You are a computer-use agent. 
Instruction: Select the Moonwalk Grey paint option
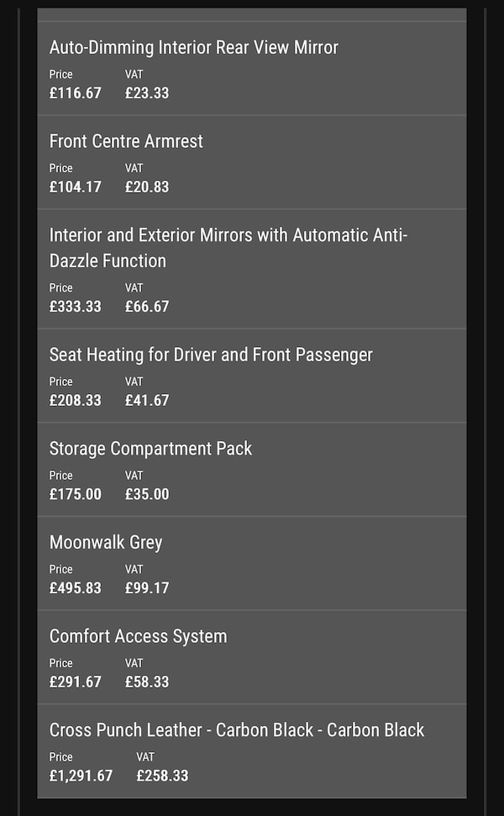[x=106, y=542]
